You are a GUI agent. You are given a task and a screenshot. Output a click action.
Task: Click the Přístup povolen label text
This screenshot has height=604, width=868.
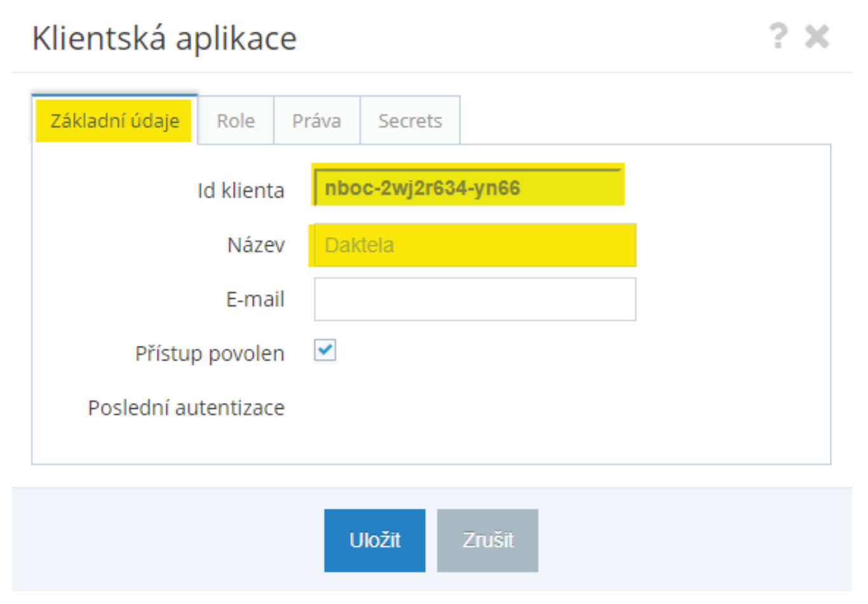point(209,353)
